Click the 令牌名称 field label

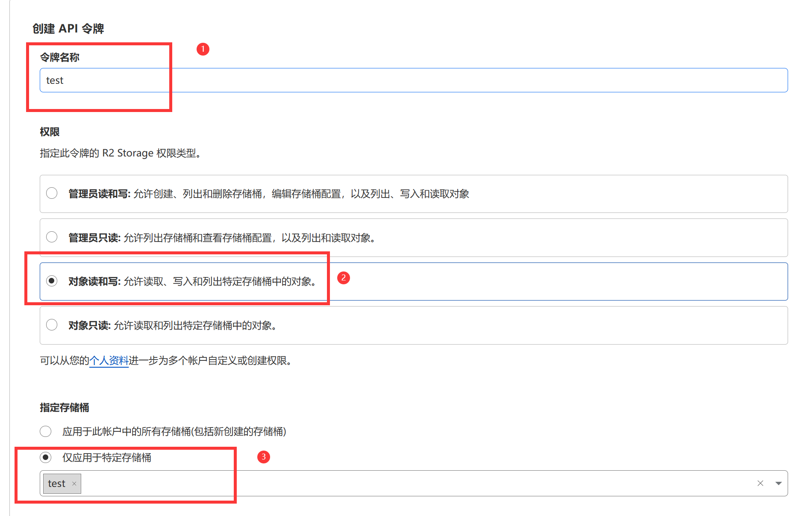click(59, 57)
